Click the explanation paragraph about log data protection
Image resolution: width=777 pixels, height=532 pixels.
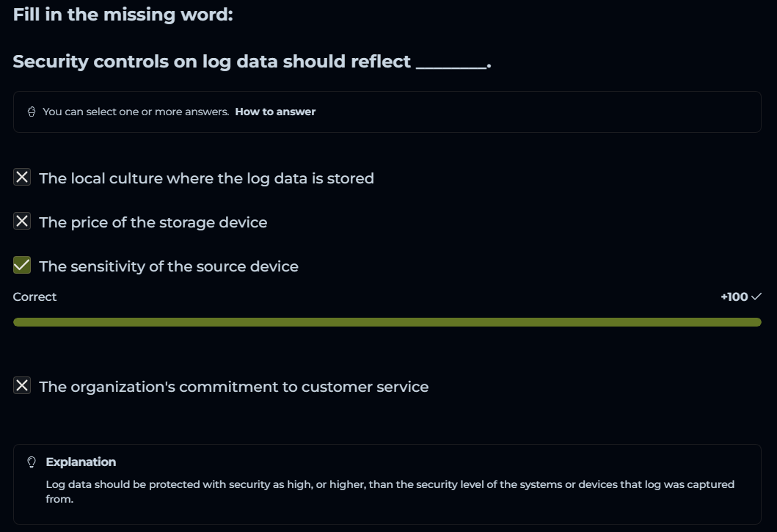pos(389,492)
